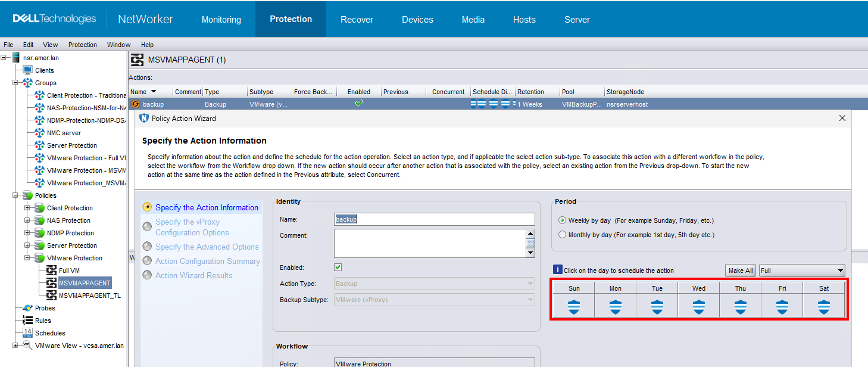Click the Dell Technologies logo
The image size is (868, 367).
pos(52,18)
